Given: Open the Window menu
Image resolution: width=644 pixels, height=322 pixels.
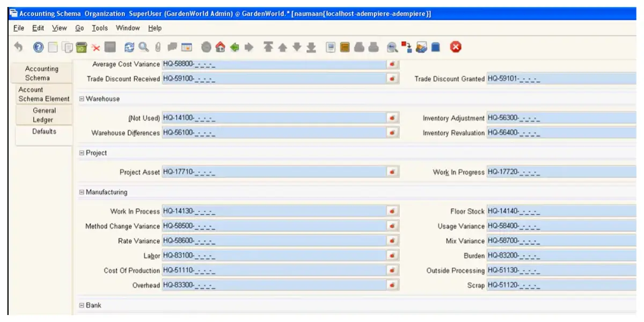Looking at the screenshot, I should pos(128,28).
